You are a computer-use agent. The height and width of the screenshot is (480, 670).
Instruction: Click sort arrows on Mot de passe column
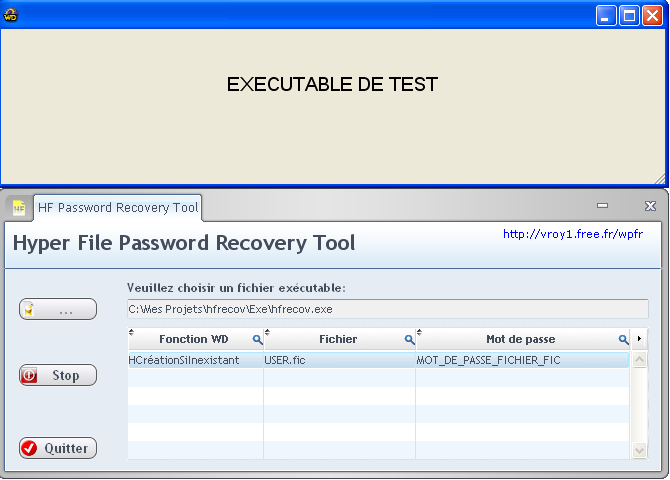(x=419, y=332)
